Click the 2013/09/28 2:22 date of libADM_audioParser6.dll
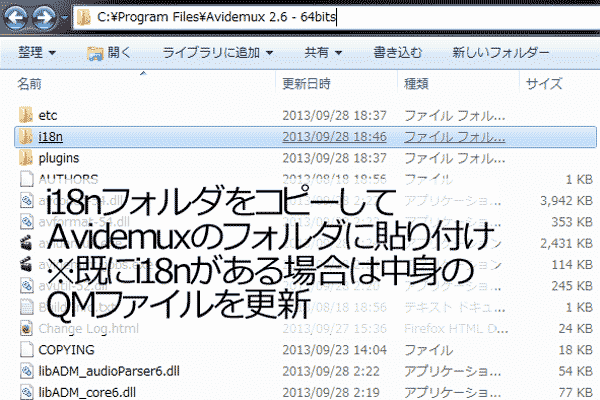This screenshot has width=600, height=400. [331, 371]
